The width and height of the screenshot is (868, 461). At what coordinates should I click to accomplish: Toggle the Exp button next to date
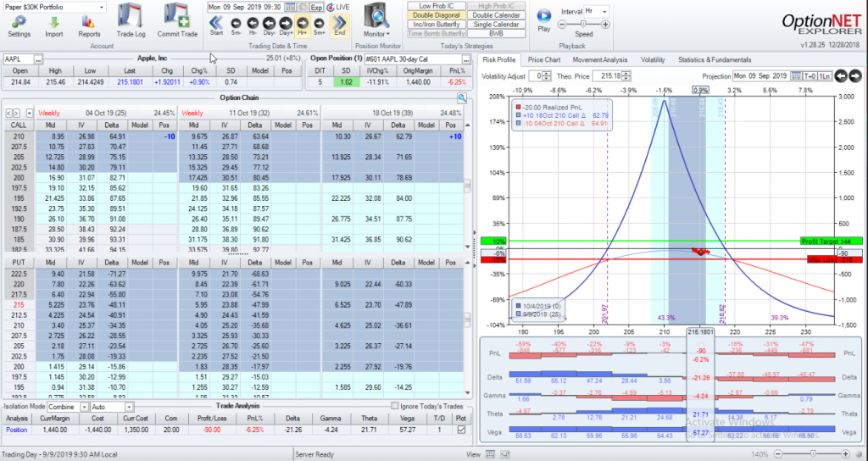(x=317, y=7)
